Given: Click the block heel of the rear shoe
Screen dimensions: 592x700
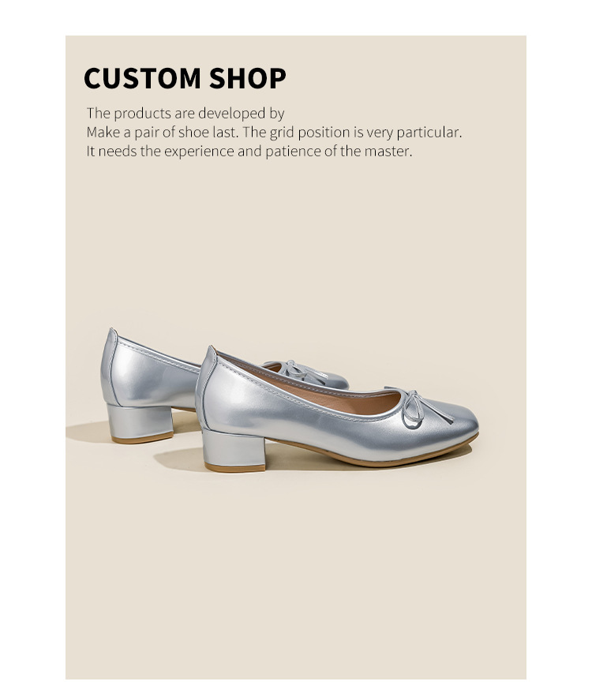Looking at the screenshot, I should pos(140,423).
